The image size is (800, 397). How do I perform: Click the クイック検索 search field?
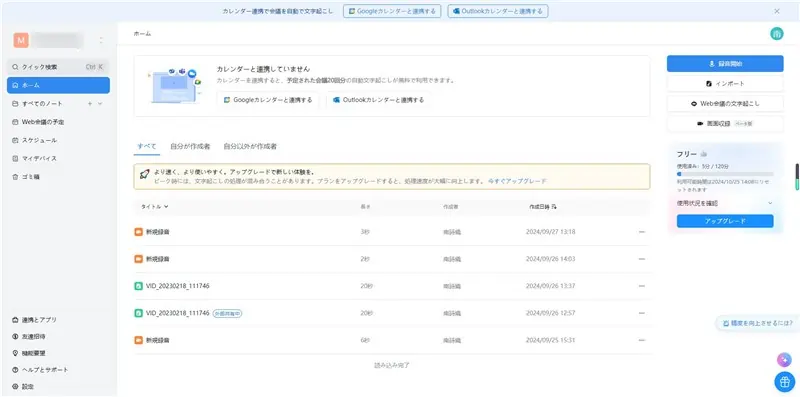pos(58,67)
